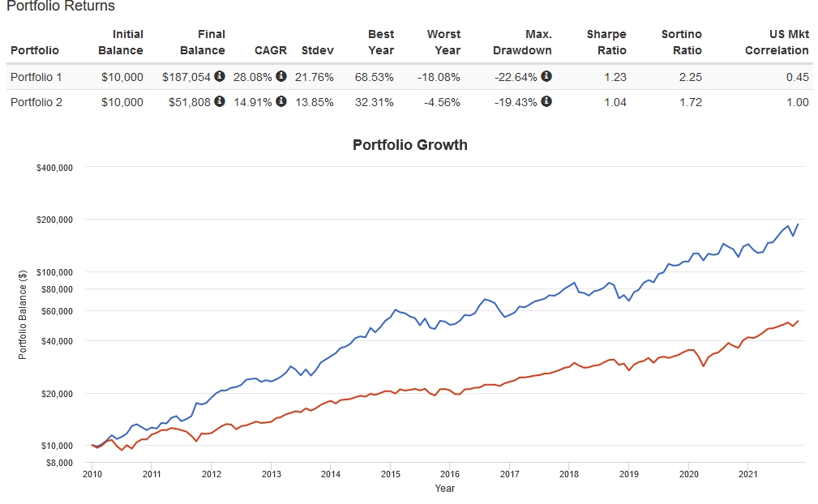Click the Year label below the chart
Viewport: 818px width, 504px height.
[x=444, y=489]
